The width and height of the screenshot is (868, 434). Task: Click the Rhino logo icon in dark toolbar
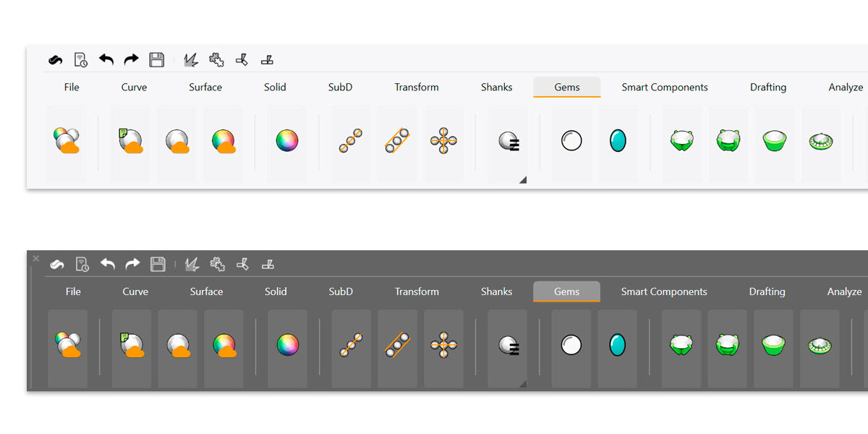[57, 265]
